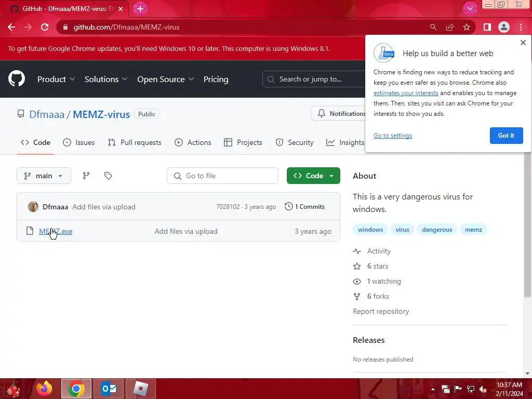Image resolution: width=532 pixels, height=399 pixels.
Task: Open the Chrome side panel icon
Action: tap(487, 27)
